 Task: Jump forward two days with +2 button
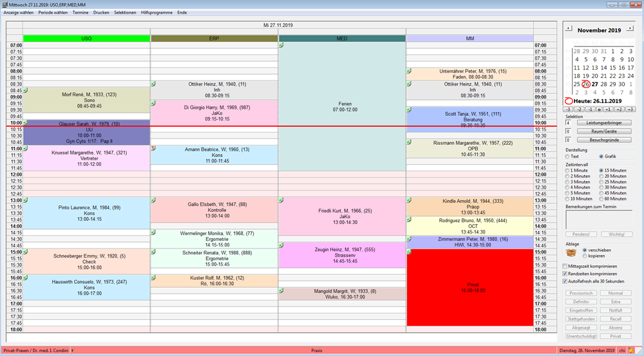coord(621,109)
